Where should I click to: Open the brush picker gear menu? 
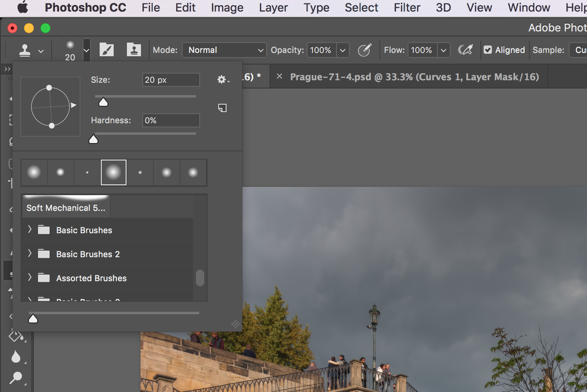223,79
